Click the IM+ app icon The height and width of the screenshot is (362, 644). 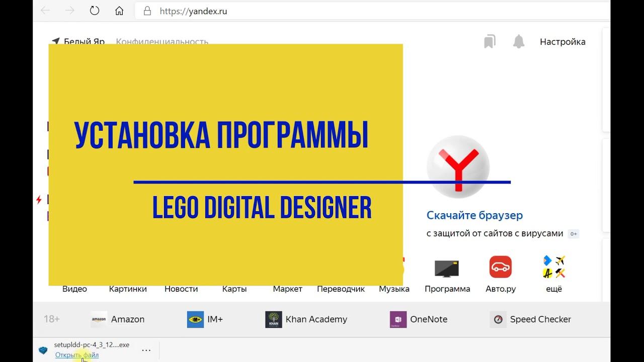(195, 319)
